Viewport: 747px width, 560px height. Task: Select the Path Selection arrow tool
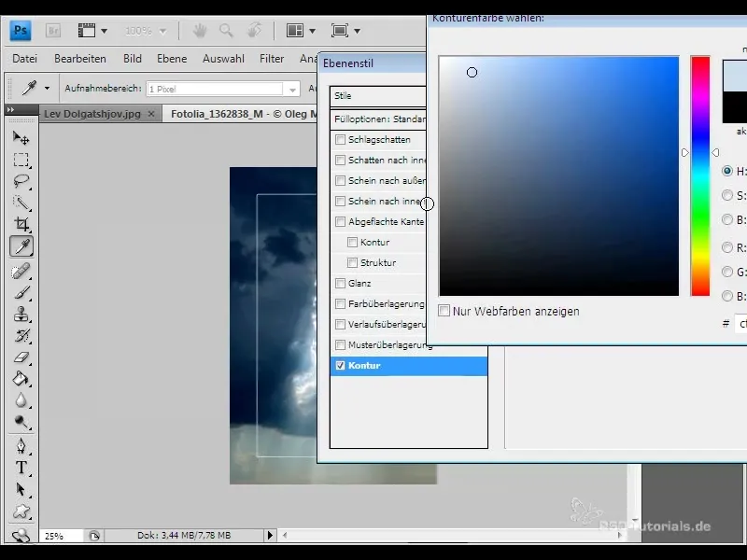coord(21,489)
